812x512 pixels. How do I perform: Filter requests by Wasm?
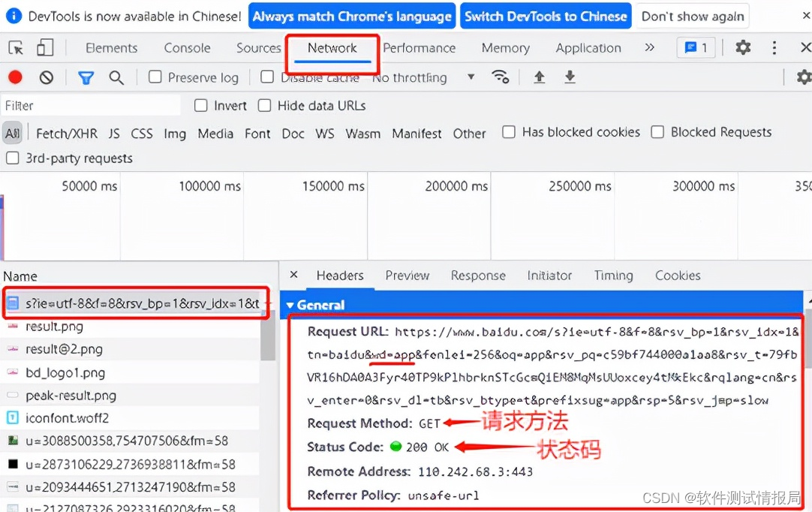[363, 134]
